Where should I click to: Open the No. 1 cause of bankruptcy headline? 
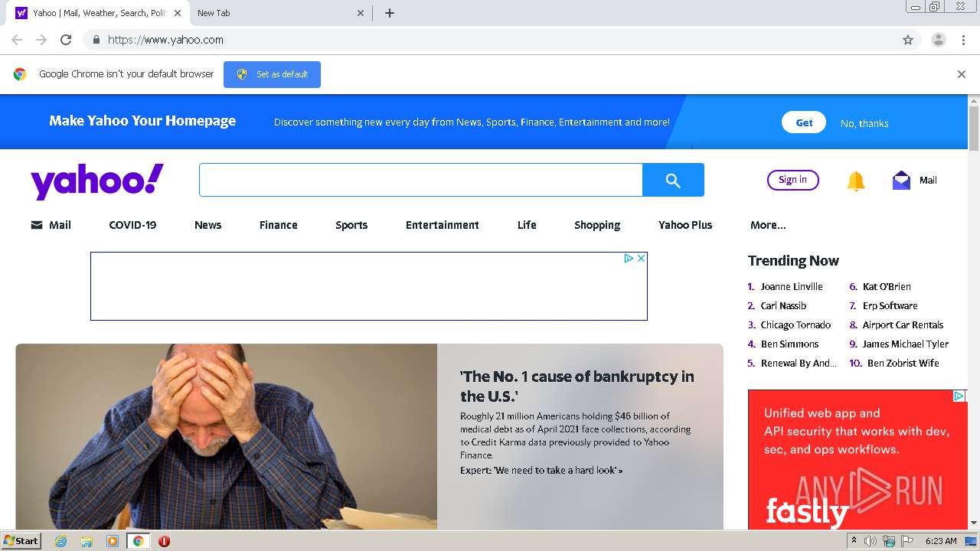click(x=577, y=386)
